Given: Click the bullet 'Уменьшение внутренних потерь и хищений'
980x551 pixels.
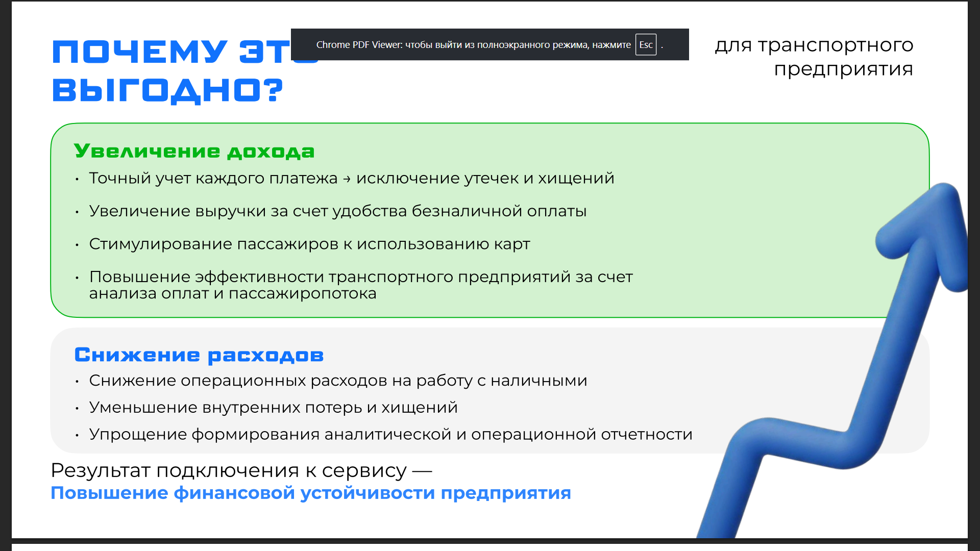Looking at the screenshot, I should click(x=273, y=407).
